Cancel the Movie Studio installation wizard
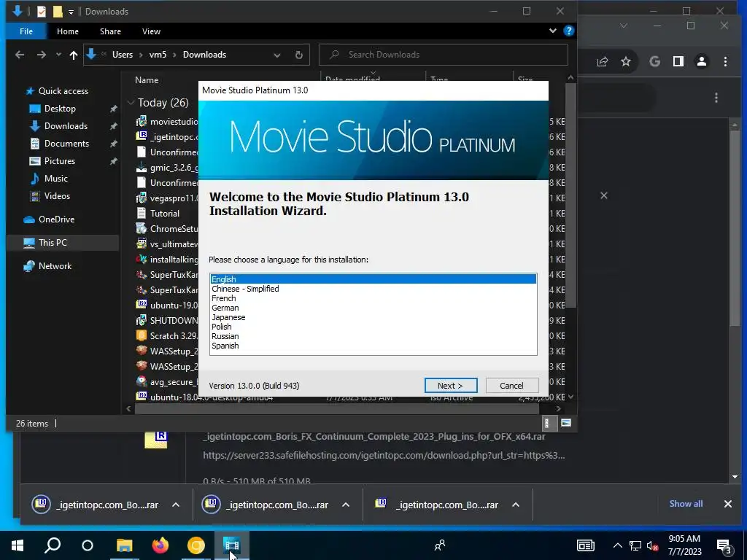This screenshot has width=747, height=560. [511, 386]
